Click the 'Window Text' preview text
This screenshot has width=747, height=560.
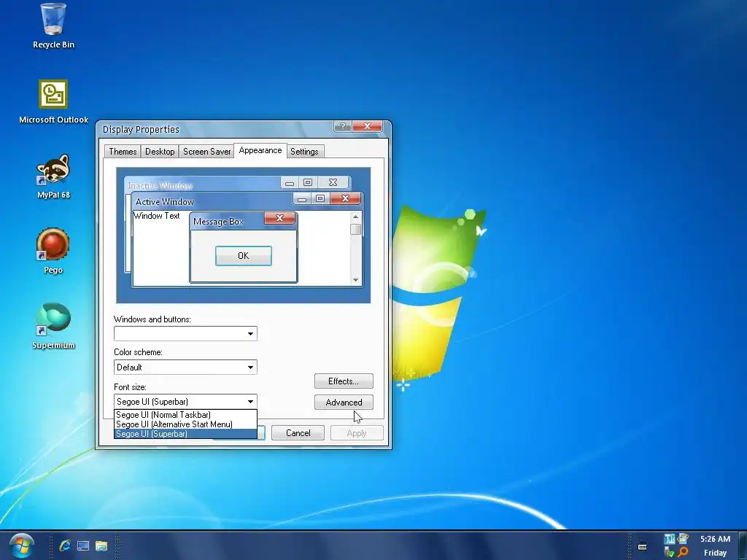(156, 216)
